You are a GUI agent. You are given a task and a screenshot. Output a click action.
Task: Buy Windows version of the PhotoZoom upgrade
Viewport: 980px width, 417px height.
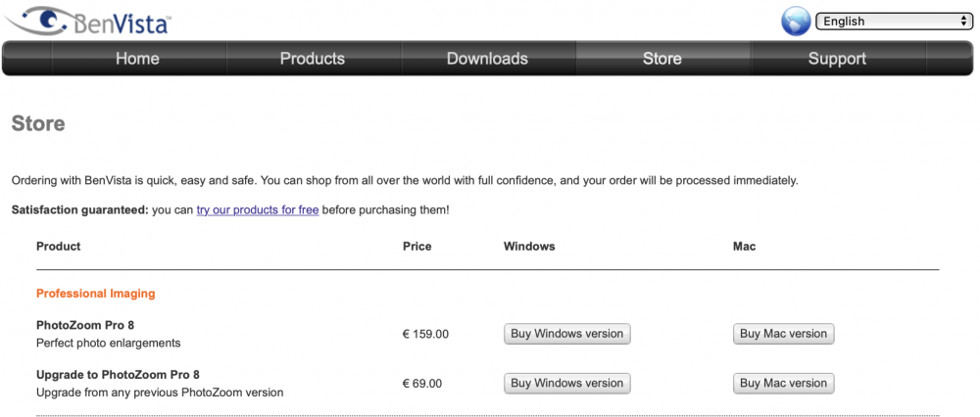coord(566,383)
